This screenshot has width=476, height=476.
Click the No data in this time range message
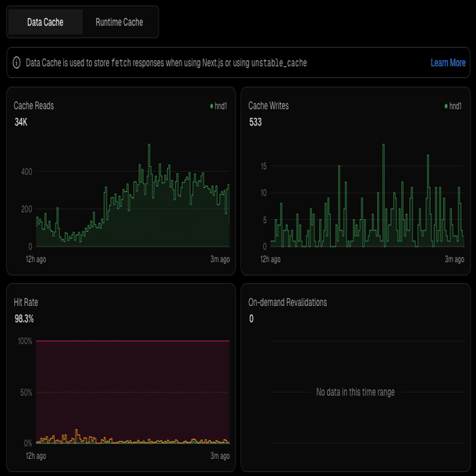tap(355, 392)
